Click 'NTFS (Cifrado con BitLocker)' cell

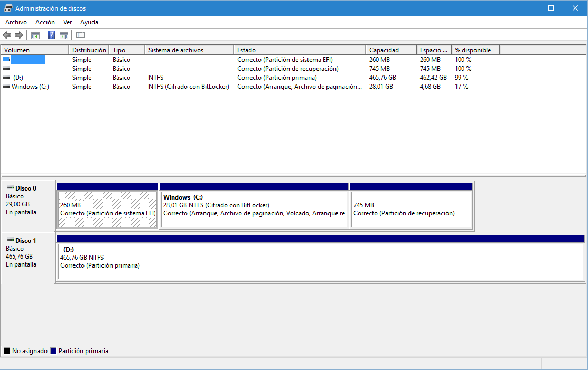point(189,87)
